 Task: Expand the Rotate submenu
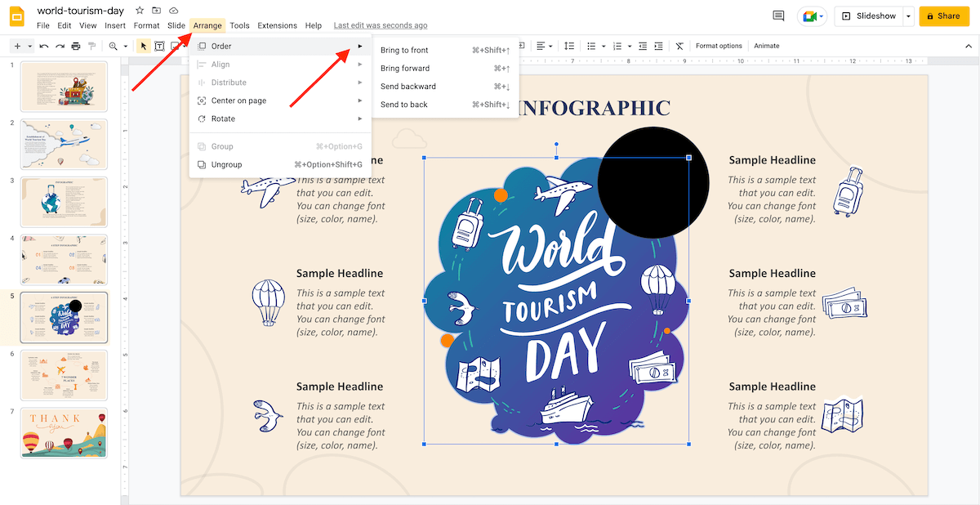tap(280, 118)
